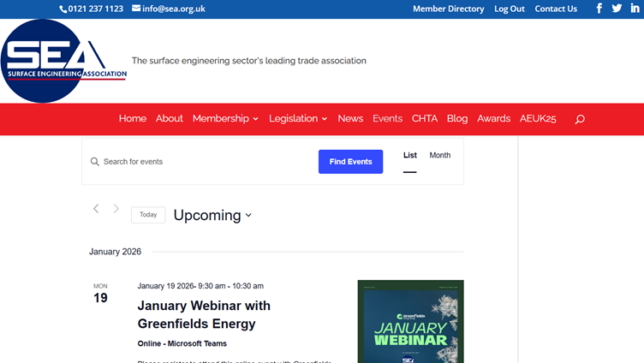644x363 pixels.
Task: Click the Find Events button
Action: click(x=351, y=162)
